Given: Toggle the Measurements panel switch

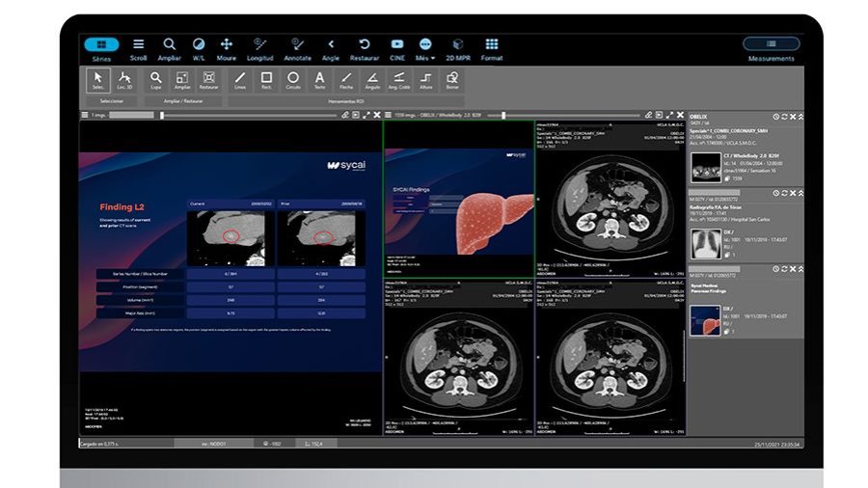Looking at the screenshot, I should (772, 43).
